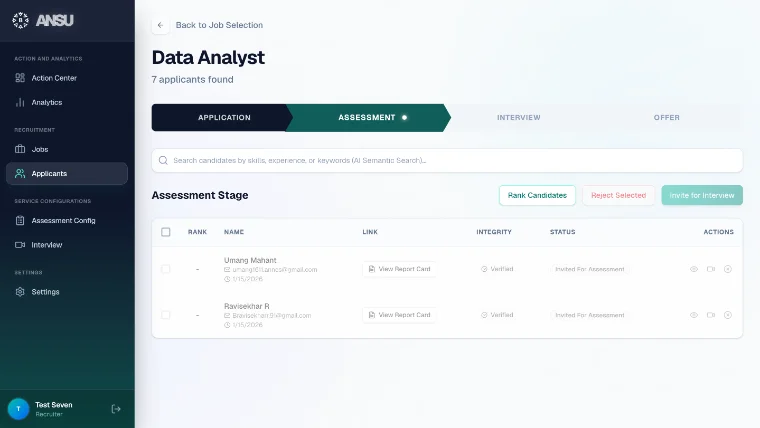The width and height of the screenshot is (760, 428).
Task: Click the video icon for Umang Mahant
Action: [x=711, y=269]
